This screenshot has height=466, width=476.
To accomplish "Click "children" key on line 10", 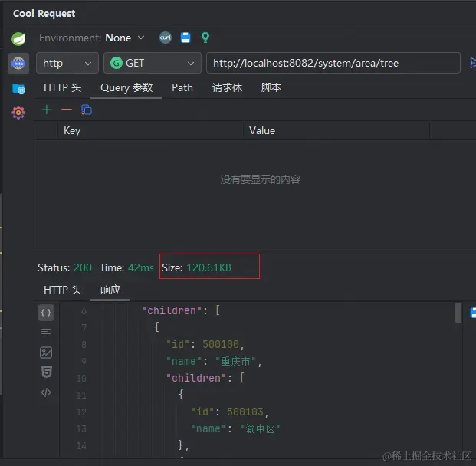I will [x=196, y=379].
